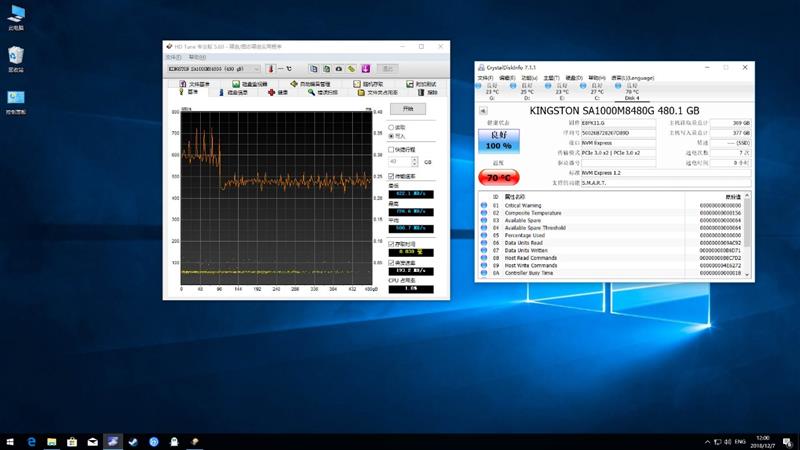Select the Critical Warning SMART row
This screenshot has width=800, height=450.
611,205
